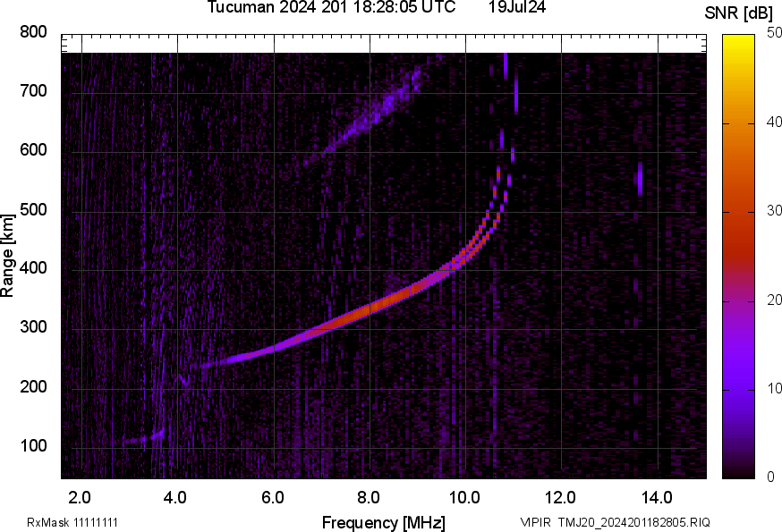The width and height of the screenshot is (782, 532).
Task: Click the frequency tick label '2.0'
Action: (x=80, y=498)
